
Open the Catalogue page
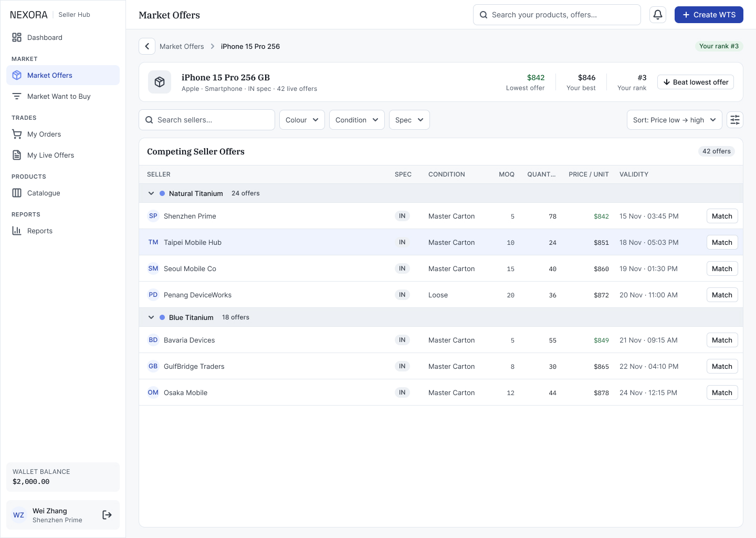63,193
